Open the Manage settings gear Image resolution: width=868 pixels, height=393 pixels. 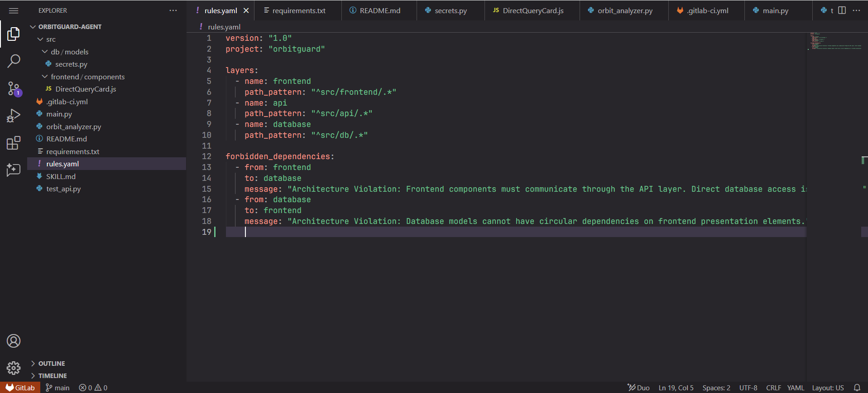[x=14, y=368]
